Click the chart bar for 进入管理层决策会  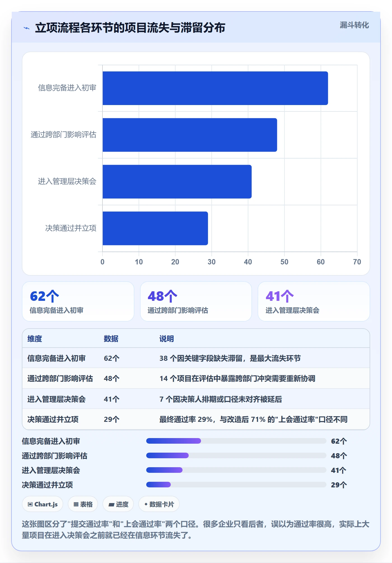tap(177, 182)
